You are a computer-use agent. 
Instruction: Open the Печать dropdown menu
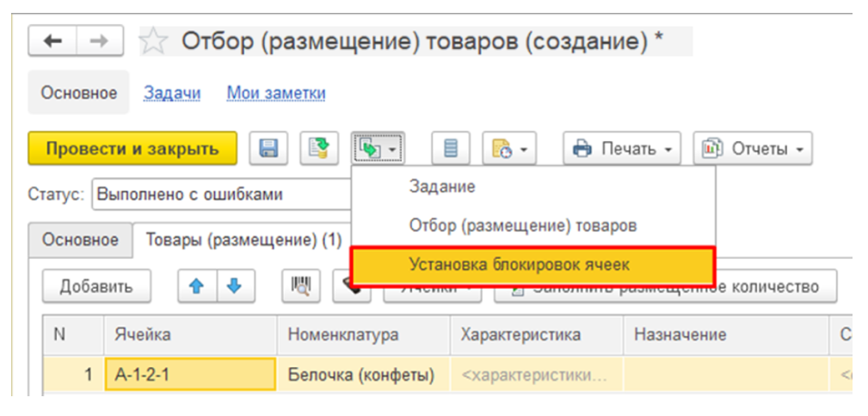[622, 148]
